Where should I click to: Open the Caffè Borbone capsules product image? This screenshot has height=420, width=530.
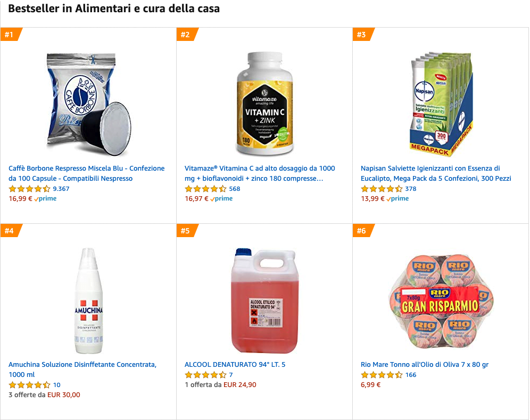88,104
